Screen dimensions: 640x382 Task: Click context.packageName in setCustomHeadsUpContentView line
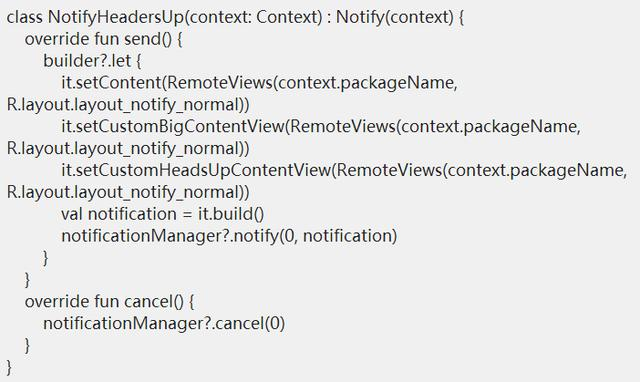click(x=535, y=170)
